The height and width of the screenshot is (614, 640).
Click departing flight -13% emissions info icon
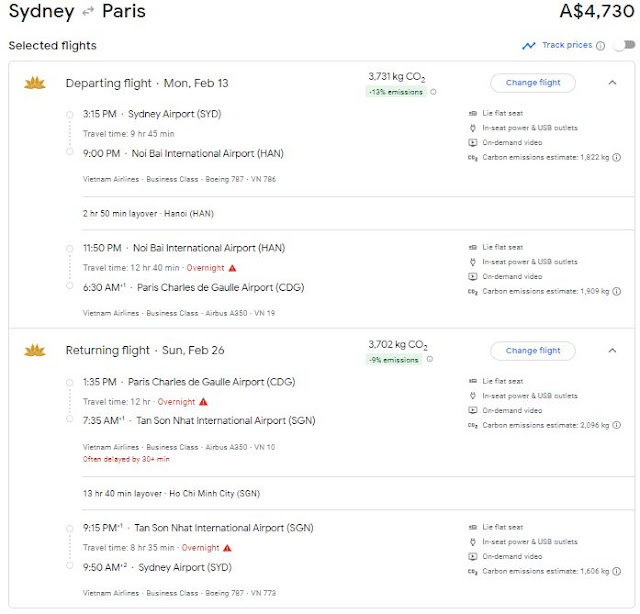click(x=432, y=92)
